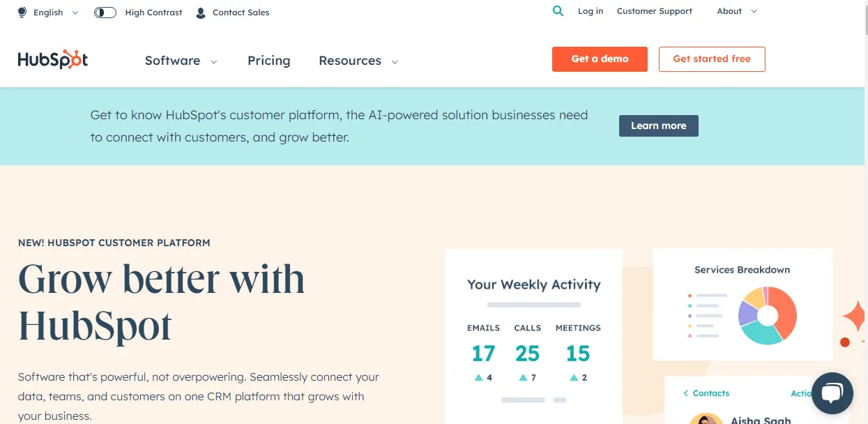This screenshot has width=868, height=424.
Task: Click the search magnifier icon
Action: point(558,11)
